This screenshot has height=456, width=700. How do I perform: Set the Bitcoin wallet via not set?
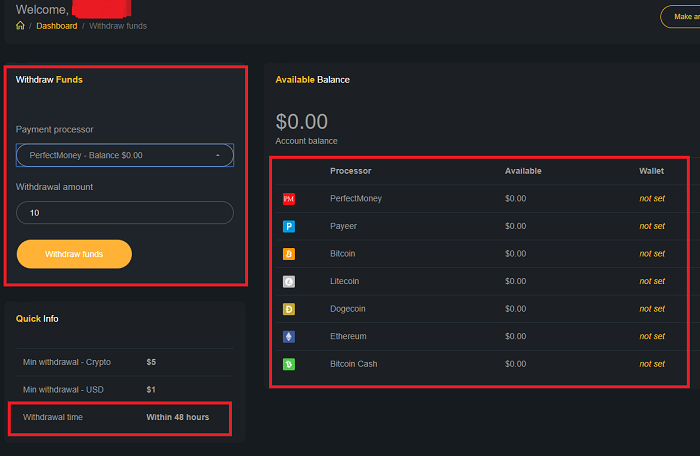pos(652,254)
